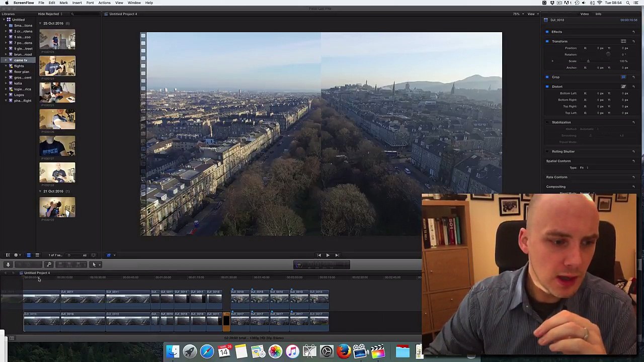Collapse the 25 Oct 2016 group

click(x=40, y=23)
